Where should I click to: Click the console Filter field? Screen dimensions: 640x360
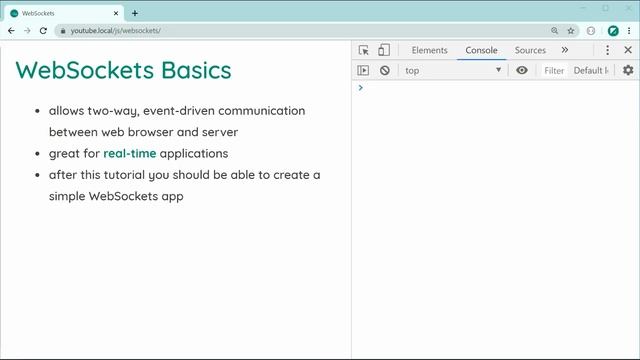554,71
